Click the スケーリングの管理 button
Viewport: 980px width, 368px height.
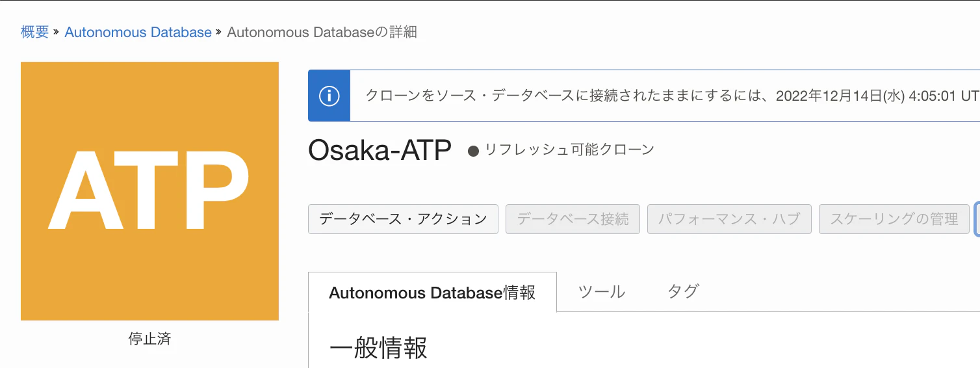894,219
